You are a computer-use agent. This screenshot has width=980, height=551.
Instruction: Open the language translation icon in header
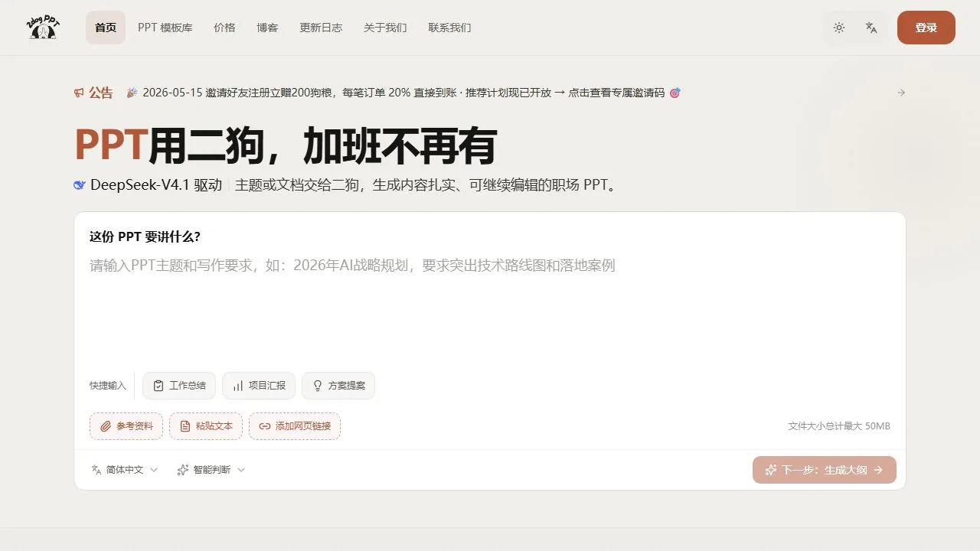point(871,28)
